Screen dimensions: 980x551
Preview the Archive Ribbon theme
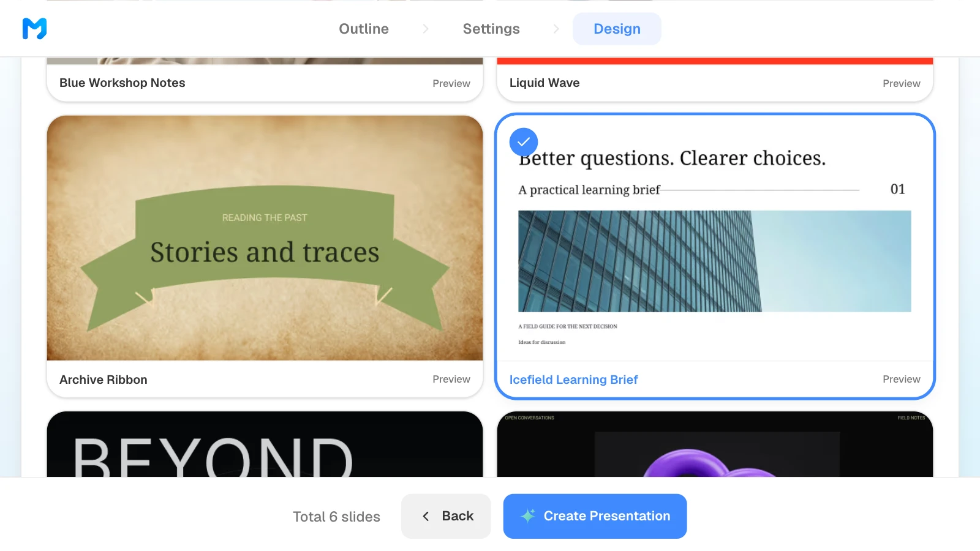point(451,380)
